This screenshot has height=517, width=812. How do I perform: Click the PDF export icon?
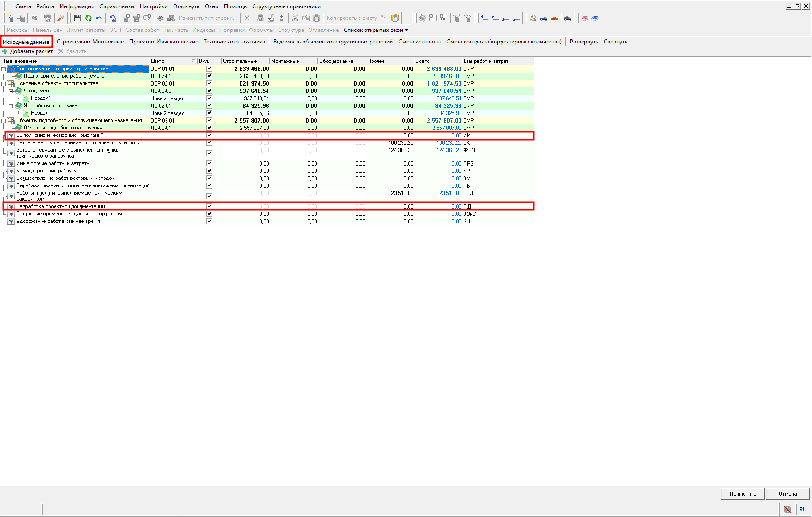(x=47, y=18)
